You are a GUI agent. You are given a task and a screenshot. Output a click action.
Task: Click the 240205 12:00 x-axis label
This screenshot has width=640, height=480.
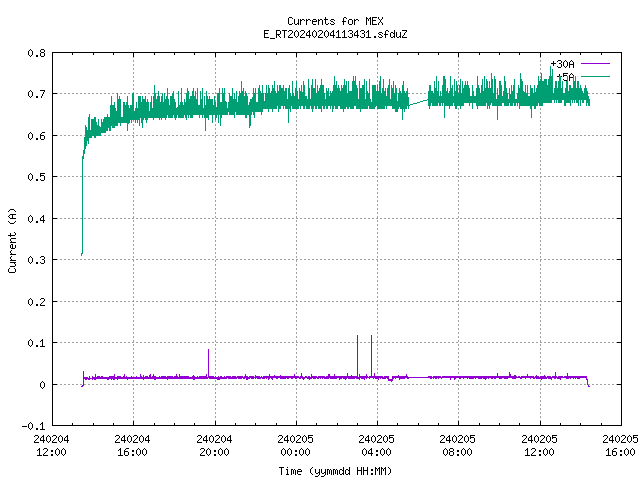point(540,445)
